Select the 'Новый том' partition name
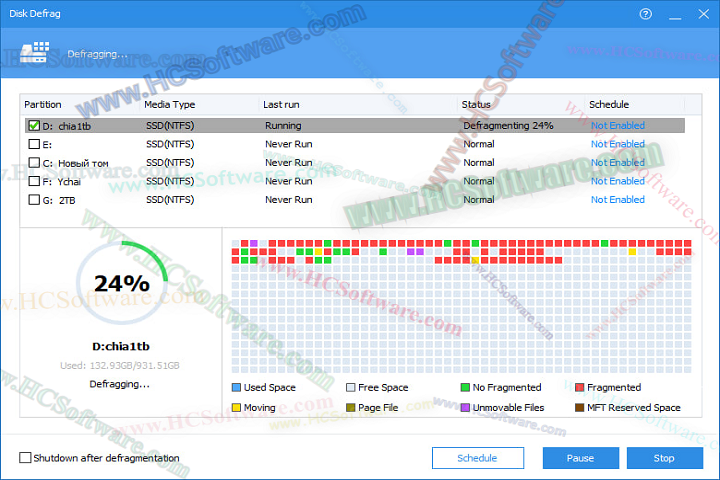The width and height of the screenshot is (720, 480). click(83, 163)
